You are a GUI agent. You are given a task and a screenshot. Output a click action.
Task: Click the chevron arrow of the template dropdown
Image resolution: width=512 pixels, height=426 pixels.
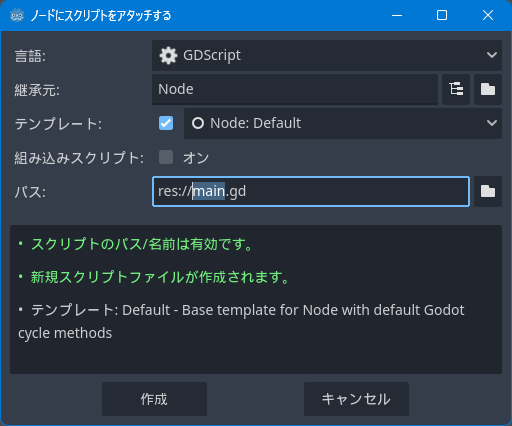[492, 123]
